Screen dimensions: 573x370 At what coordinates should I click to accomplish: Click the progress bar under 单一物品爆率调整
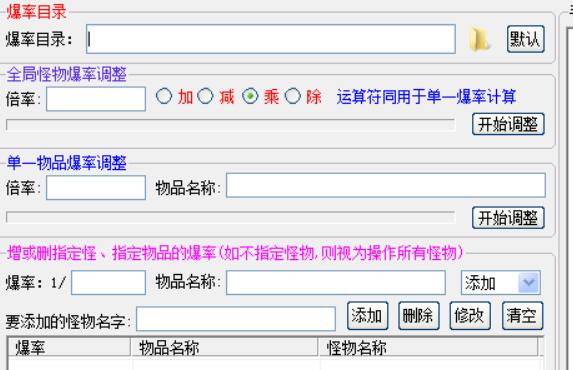click(x=231, y=217)
